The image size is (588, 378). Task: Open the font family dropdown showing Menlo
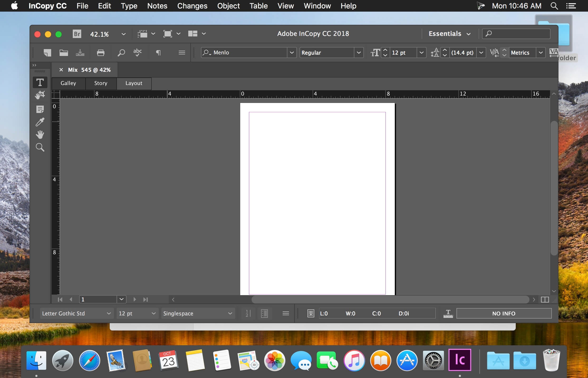pos(292,53)
